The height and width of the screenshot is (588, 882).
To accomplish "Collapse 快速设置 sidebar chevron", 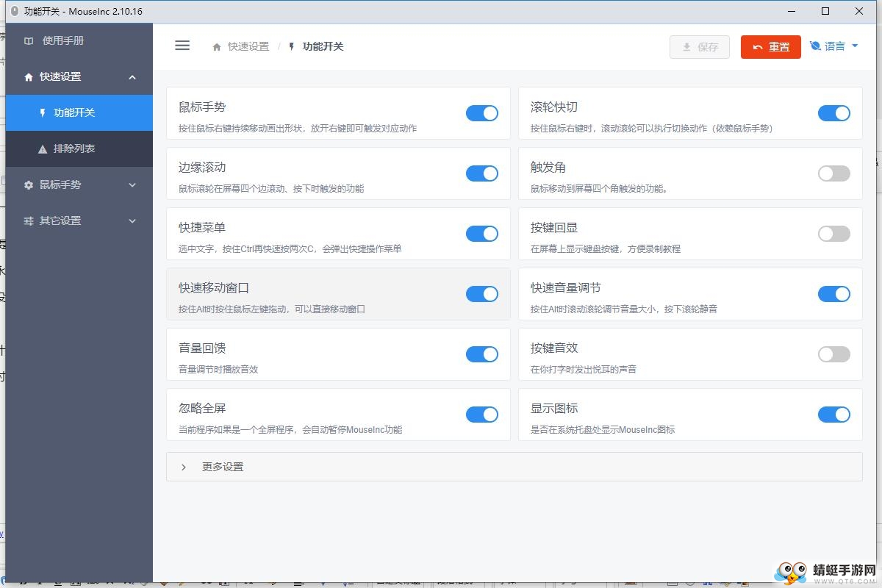I will click(x=132, y=77).
